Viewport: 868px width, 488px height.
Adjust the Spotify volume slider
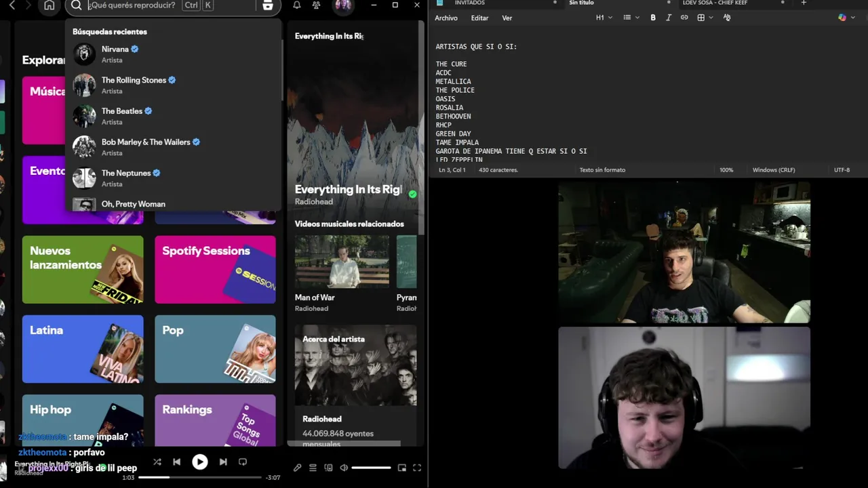coord(371,468)
